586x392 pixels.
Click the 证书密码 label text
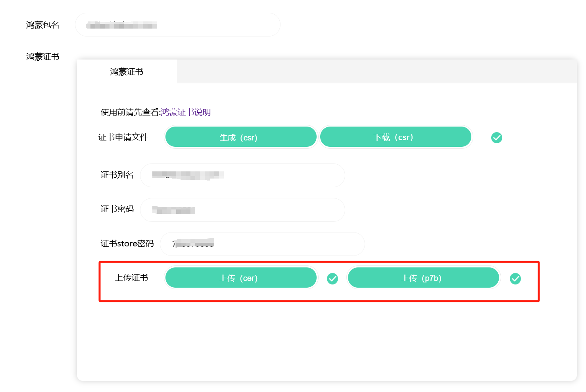pos(117,209)
